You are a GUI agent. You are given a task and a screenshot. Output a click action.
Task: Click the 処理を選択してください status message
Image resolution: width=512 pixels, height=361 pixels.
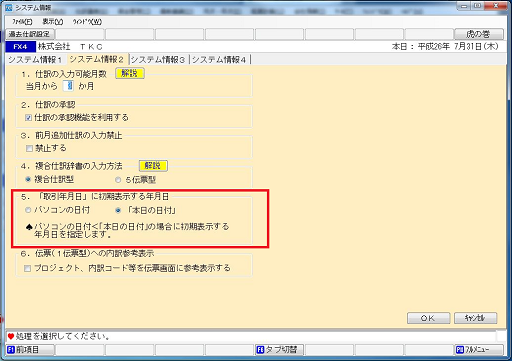pyautogui.click(x=63, y=336)
